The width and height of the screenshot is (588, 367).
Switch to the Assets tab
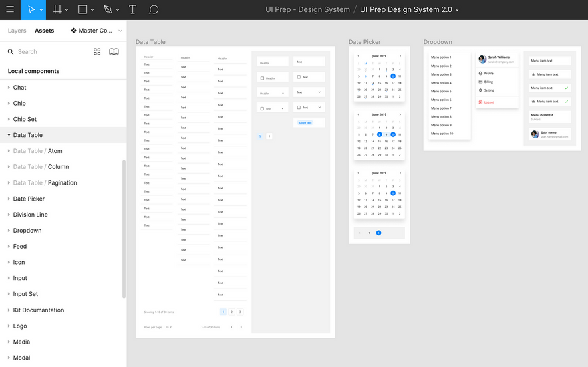coord(44,30)
